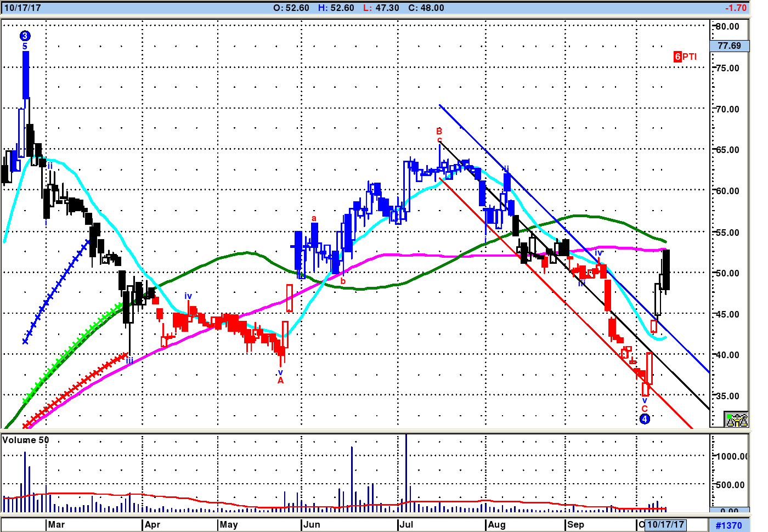This screenshot has height=532, width=768.
Task: Select the red wave B label at July peak
Action: pyautogui.click(x=439, y=131)
